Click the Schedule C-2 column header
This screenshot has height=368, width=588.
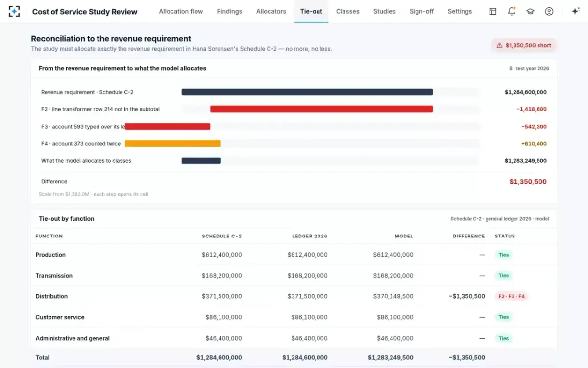click(222, 236)
